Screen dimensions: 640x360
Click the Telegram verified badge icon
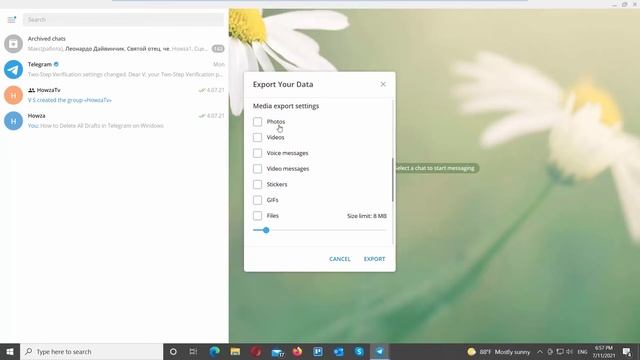click(x=56, y=64)
